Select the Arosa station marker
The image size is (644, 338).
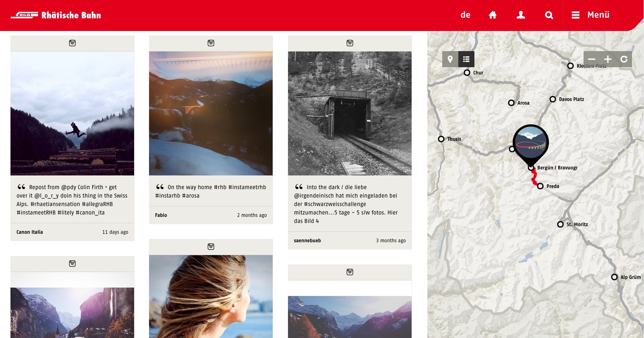(511, 103)
